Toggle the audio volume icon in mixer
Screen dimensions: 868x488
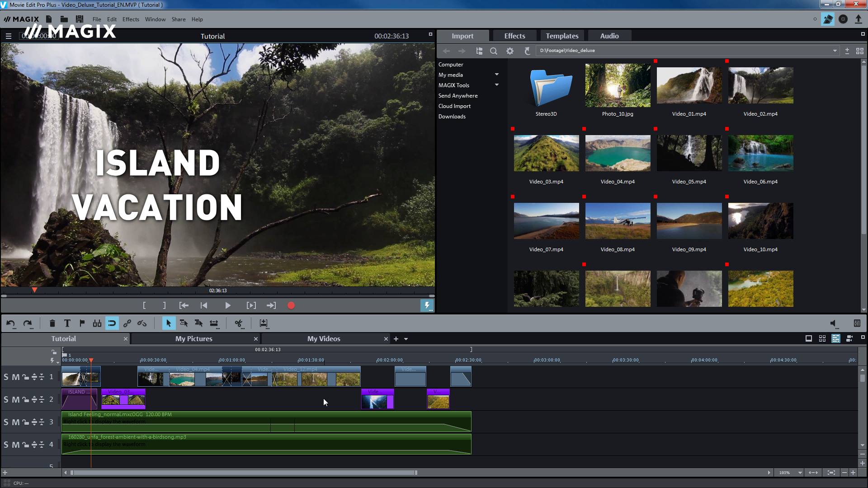(834, 324)
